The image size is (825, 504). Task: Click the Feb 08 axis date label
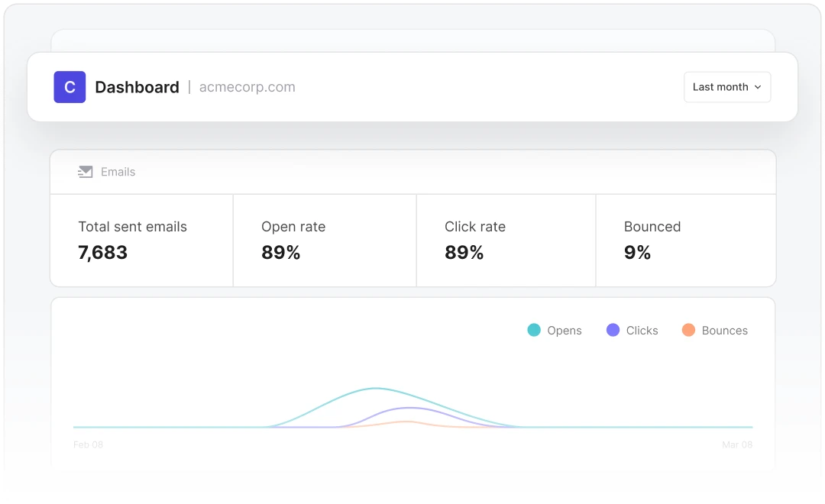pyautogui.click(x=88, y=444)
